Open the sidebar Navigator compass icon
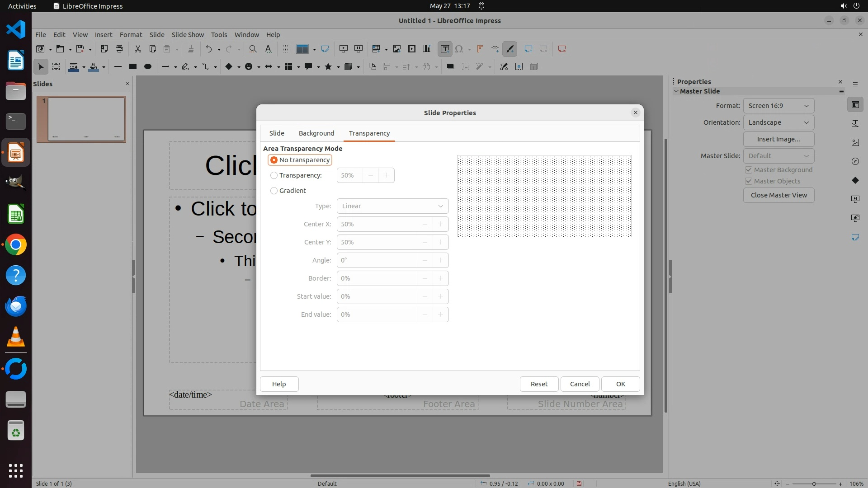Screen dimensions: 868x488 [x=855, y=161]
